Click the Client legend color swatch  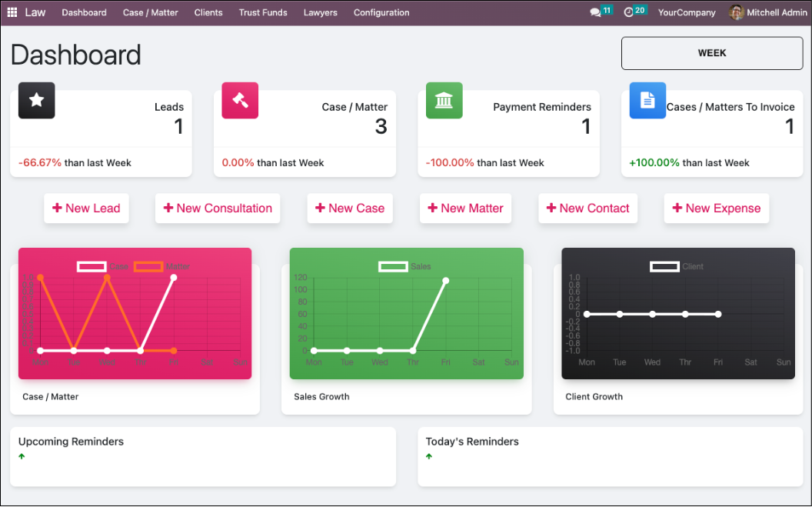click(x=664, y=266)
